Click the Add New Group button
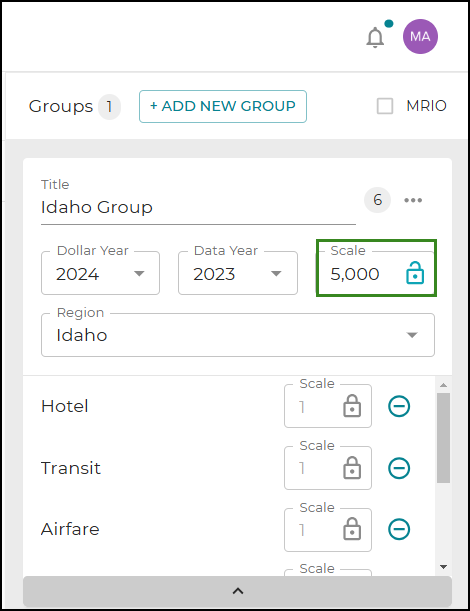 223,106
